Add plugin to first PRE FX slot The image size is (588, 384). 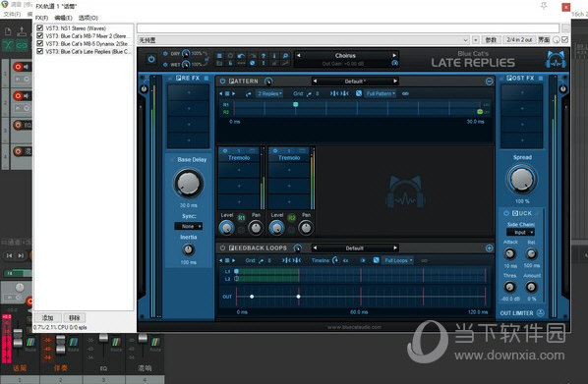point(188,92)
